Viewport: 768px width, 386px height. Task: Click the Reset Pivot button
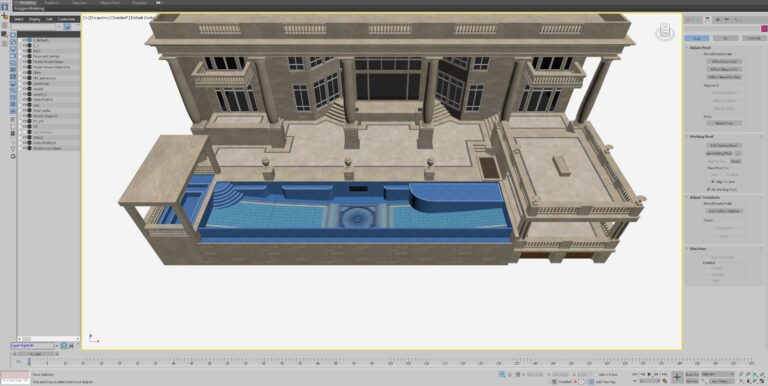pos(724,123)
